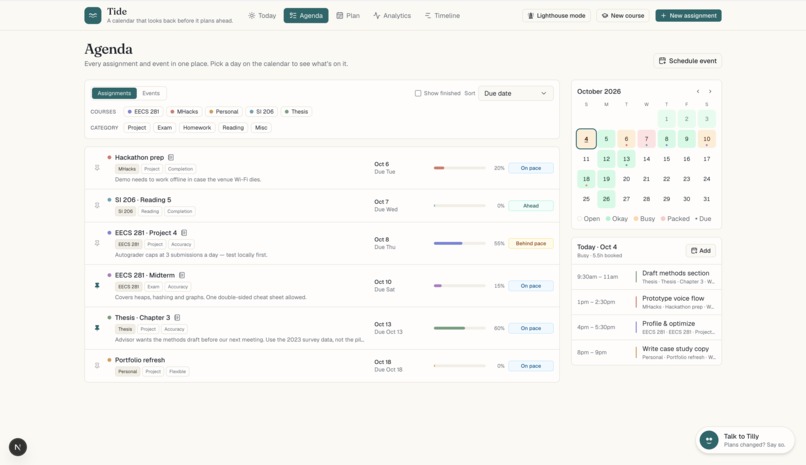Open the Write case study copy event

646,352
